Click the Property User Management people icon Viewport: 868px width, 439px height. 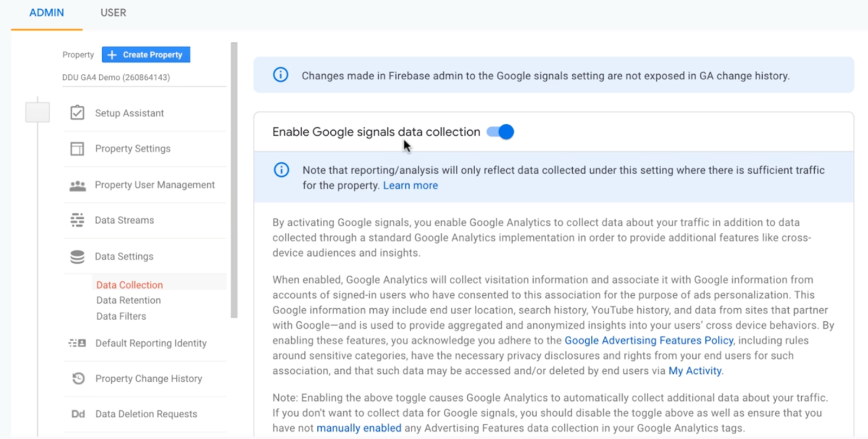point(78,186)
